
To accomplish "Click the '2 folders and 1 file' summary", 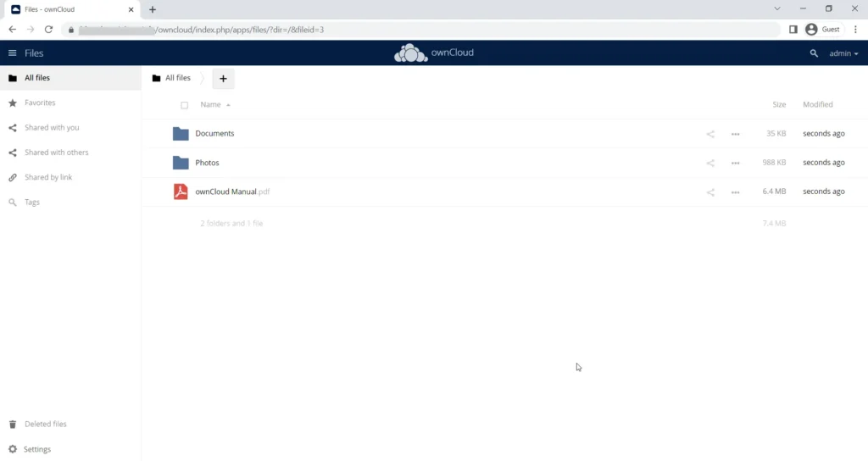I will tap(231, 224).
